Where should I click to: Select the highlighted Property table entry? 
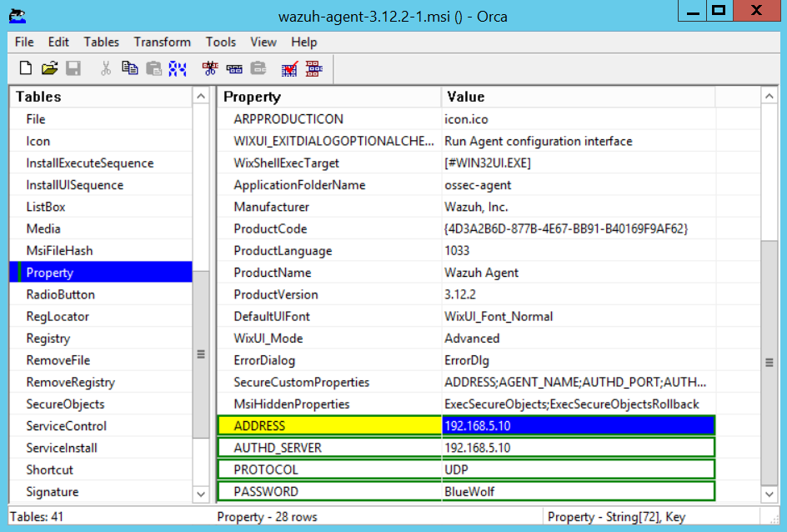[101, 273]
